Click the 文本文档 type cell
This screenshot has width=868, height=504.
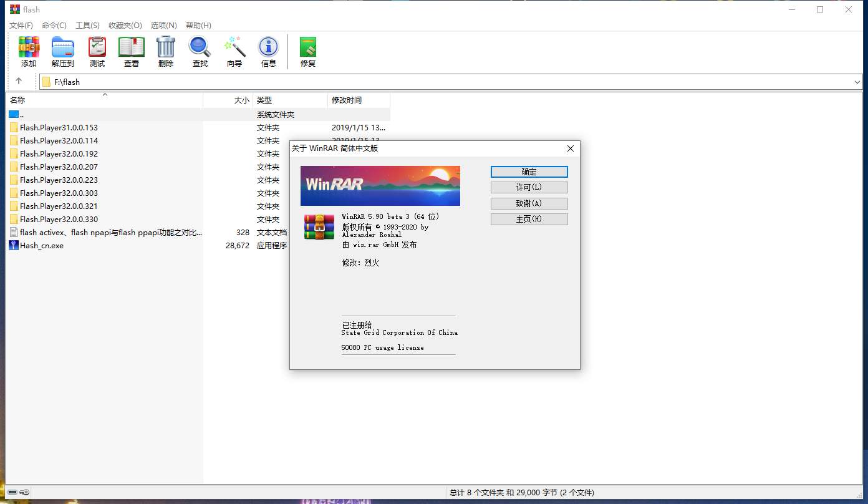coord(272,232)
